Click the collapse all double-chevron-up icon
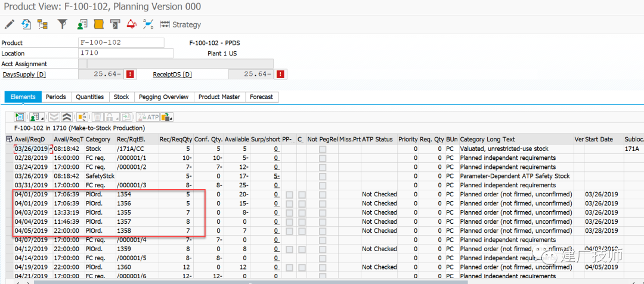The image size is (644, 284). pos(68,117)
